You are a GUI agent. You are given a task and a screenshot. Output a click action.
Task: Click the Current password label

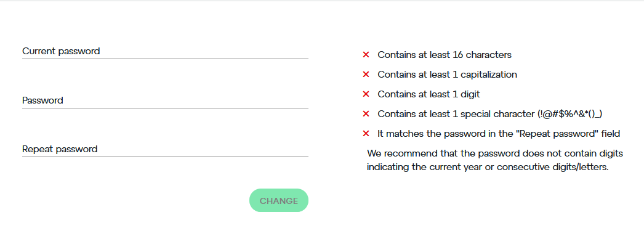(x=61, y=51)
